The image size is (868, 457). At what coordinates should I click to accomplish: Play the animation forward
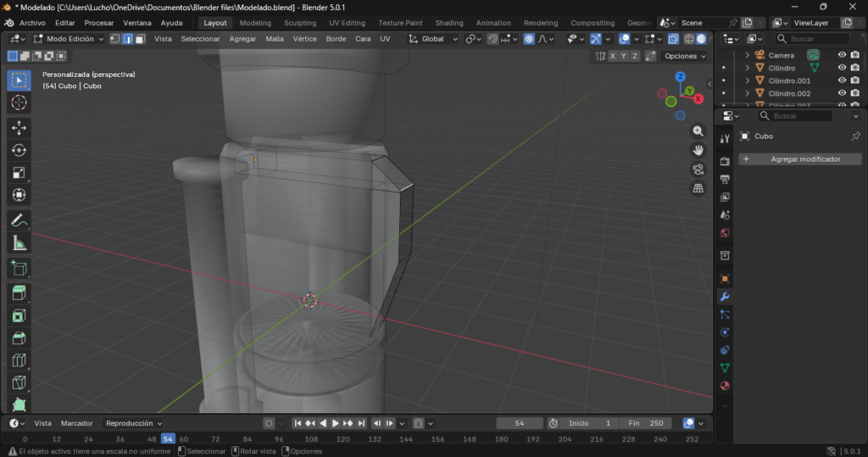coord(335,423)
